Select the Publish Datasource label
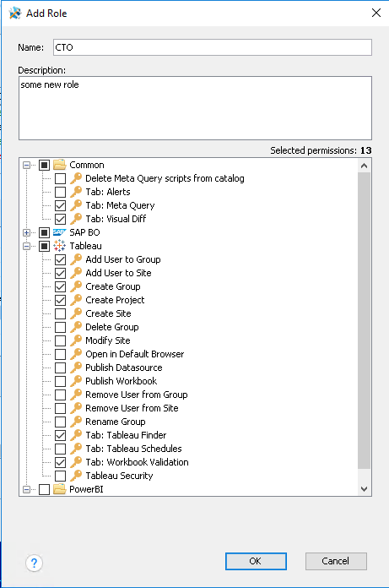Screen dimensions: 389x588 pos(124,367)
